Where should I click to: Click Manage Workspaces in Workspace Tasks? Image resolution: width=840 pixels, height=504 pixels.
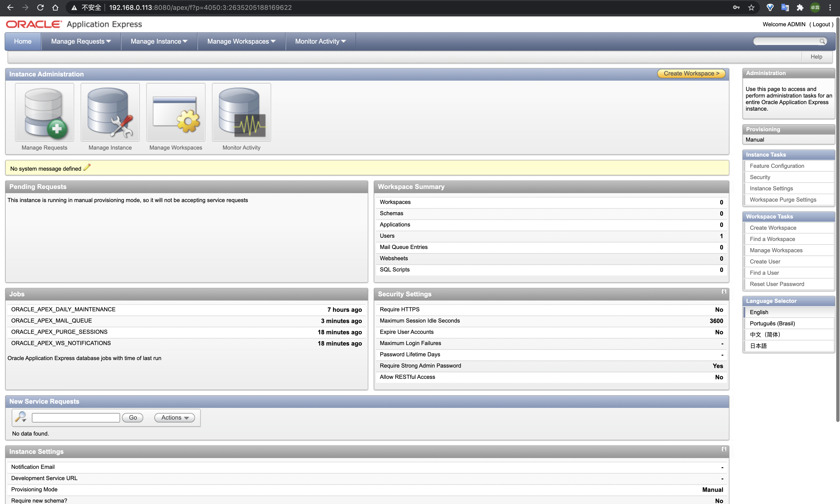pos(788,250)
